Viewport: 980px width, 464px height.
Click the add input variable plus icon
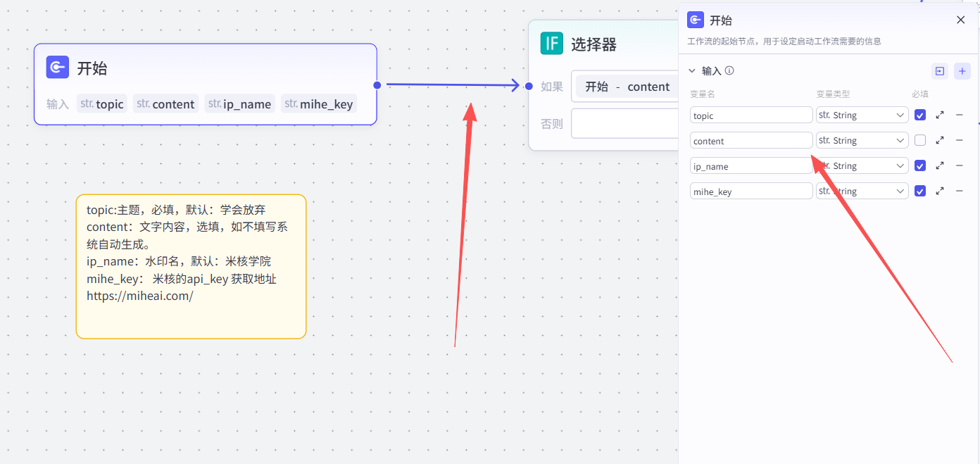pos(961,71)
